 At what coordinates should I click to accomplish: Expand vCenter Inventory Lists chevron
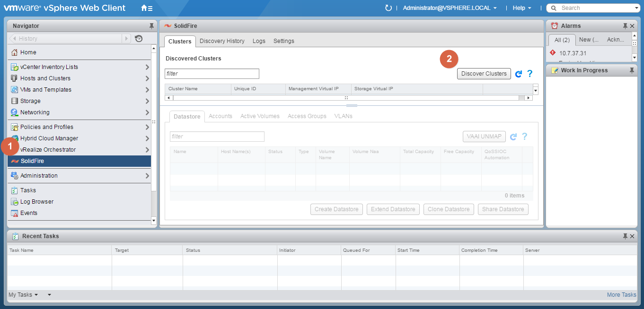(x=147, y=67)
